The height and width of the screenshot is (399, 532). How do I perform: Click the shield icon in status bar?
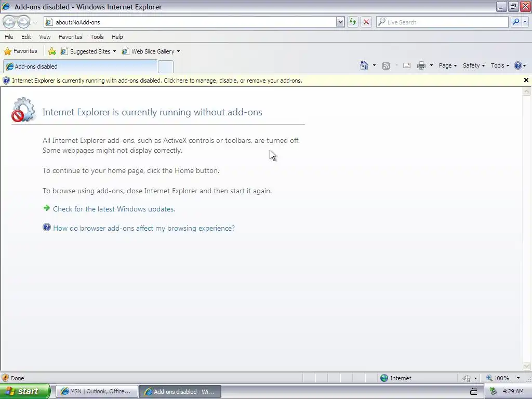coord(5,378)
